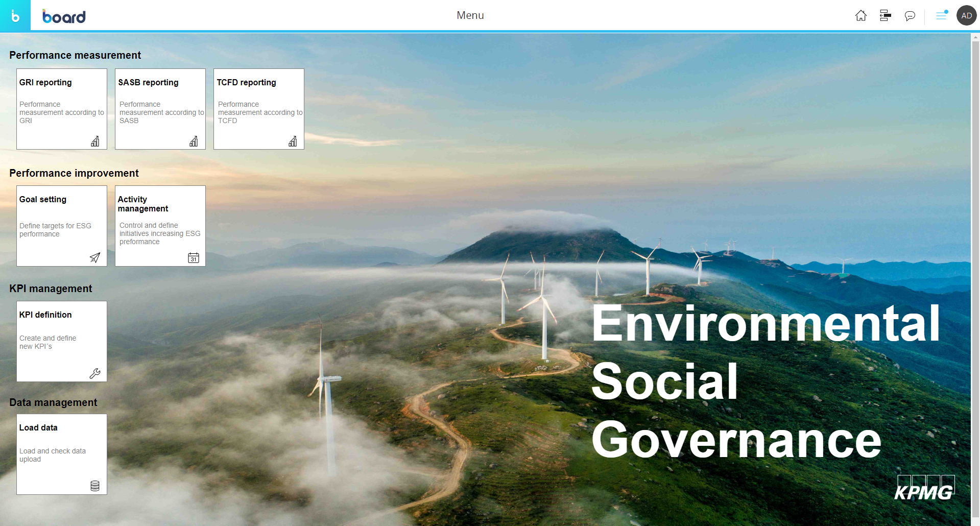Click the chart icon in GRI reporting tile
The image size is (980, 526).
[x=95, y=141]
